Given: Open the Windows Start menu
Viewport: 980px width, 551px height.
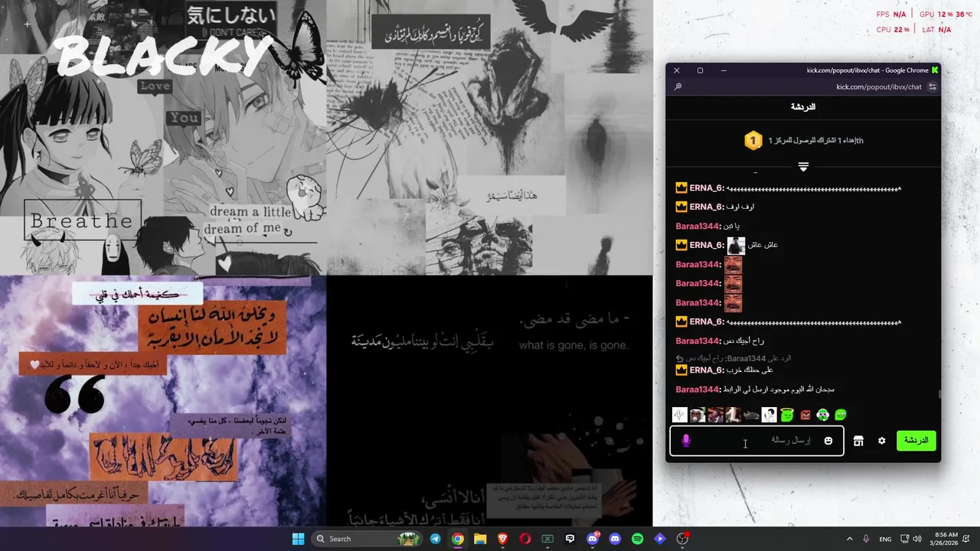Looking at the screenshot, I should [x=299, y=539].
